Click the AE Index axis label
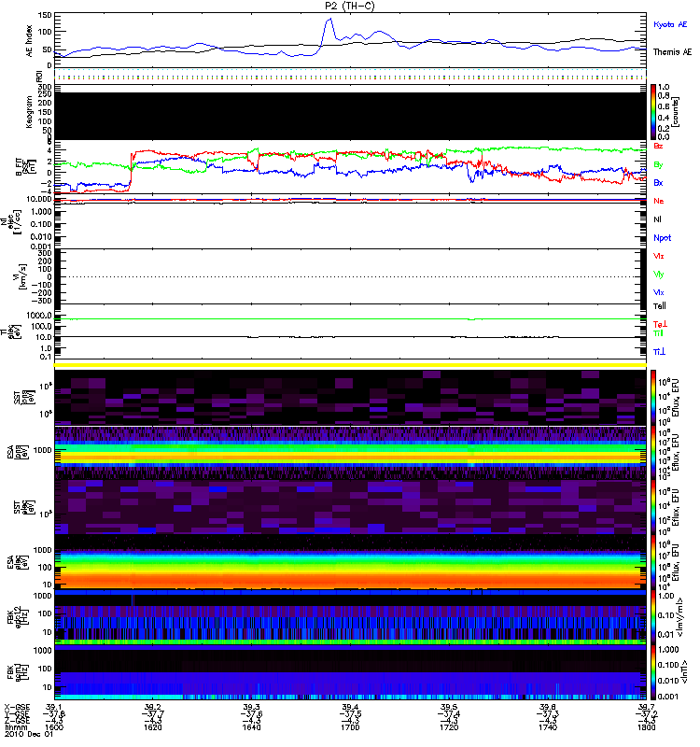This screenshot has width=700, height=747. click(x=30, y=41)
